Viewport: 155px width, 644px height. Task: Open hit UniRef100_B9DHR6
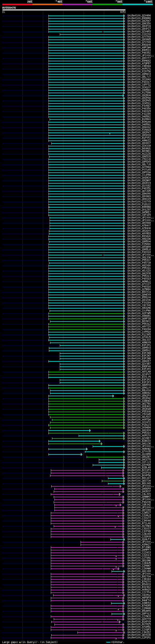139,18
